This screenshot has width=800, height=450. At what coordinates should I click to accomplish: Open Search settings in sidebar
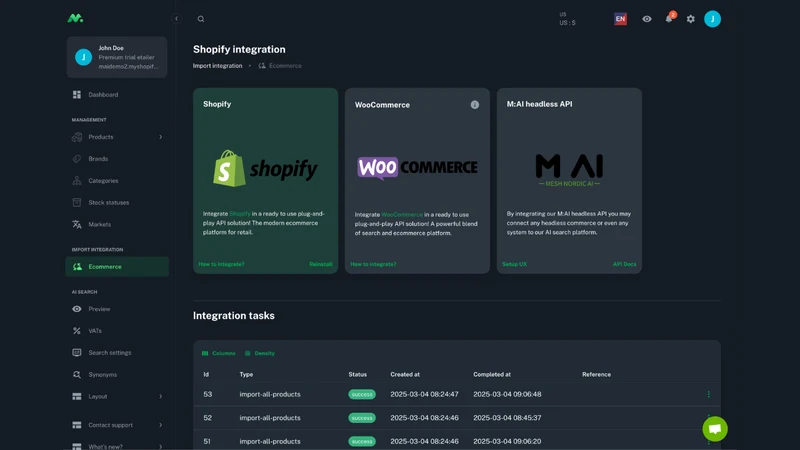pyautogui.click(x=117, y=353)
